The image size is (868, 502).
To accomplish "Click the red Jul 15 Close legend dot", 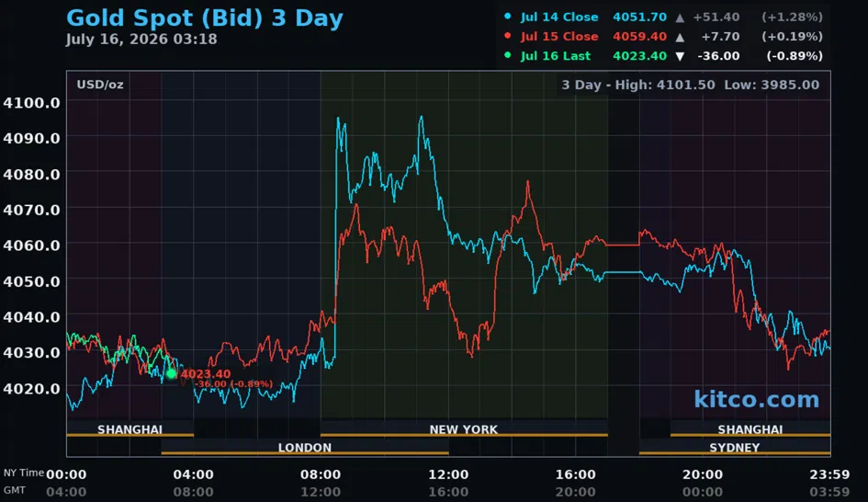I will (508, 36).
